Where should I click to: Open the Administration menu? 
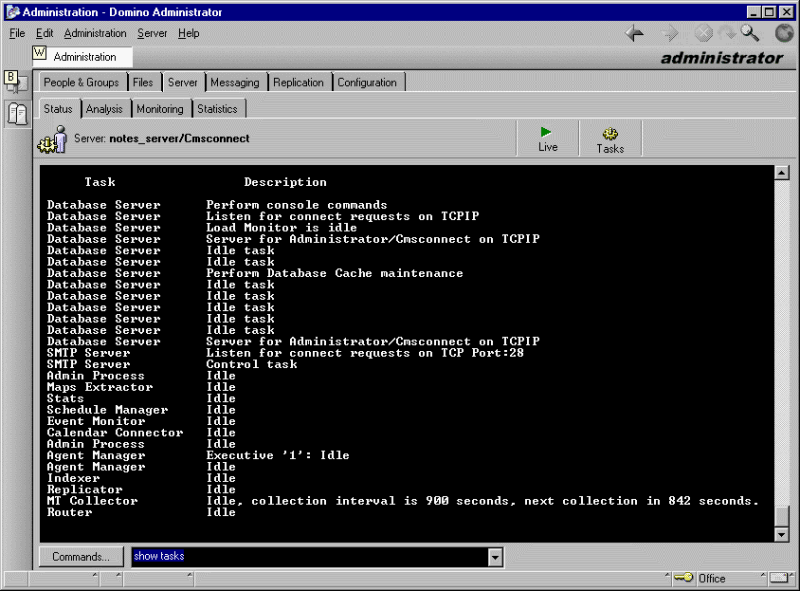(x=95, y=33)
